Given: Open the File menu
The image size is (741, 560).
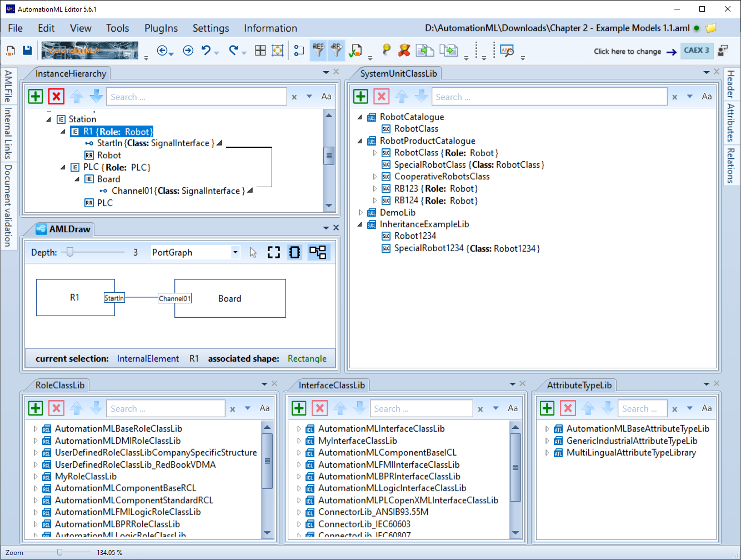Looking at the screenshot, I should (16, 28).
